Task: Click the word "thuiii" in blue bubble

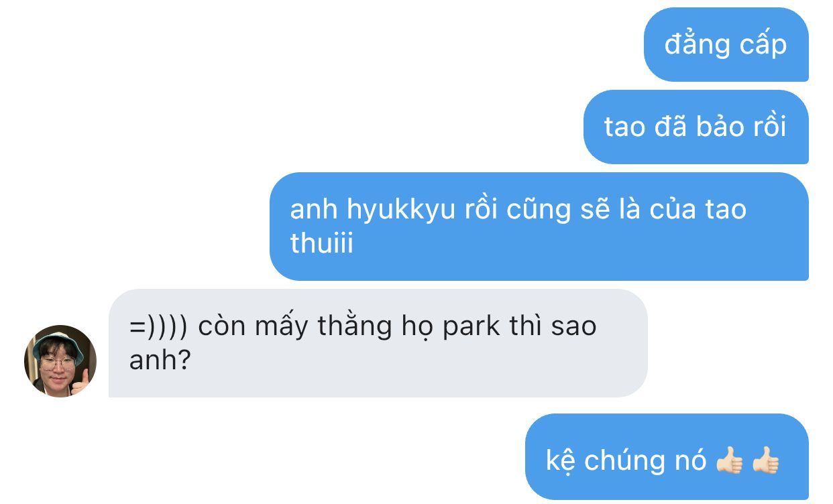Action: tap(321, 243)
